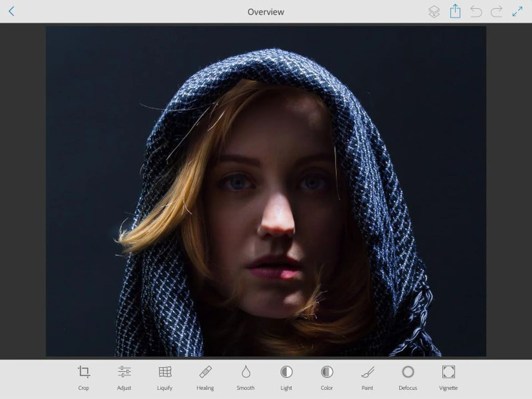Undo the last edit
The height and width of the screenshot is (399, 532).
(x=476, y=12)
